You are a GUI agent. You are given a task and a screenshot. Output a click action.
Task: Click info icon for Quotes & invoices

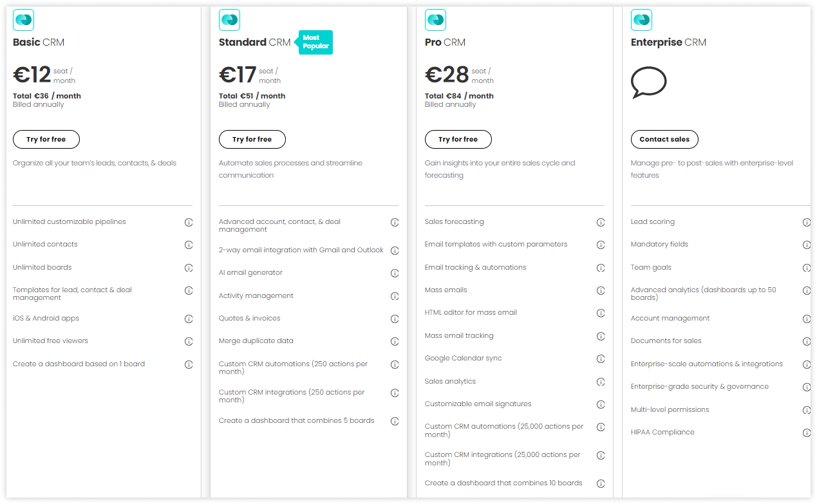(395, 319)
